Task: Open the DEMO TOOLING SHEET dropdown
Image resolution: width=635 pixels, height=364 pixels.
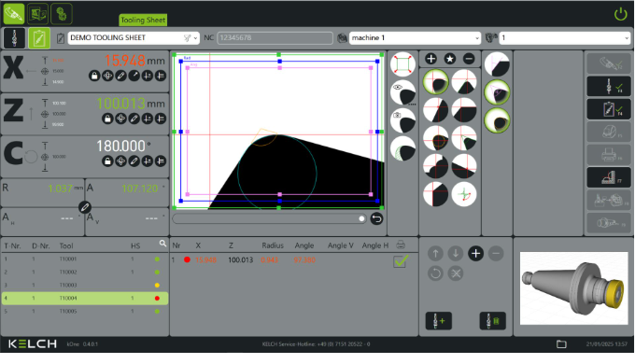Action: click(134, 37)
